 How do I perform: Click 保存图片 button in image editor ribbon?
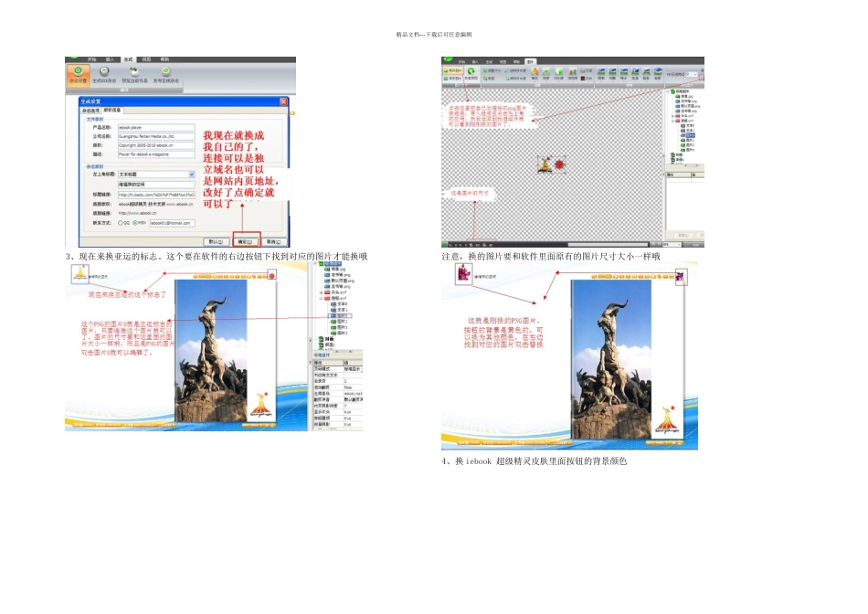[x=452, y=79]
